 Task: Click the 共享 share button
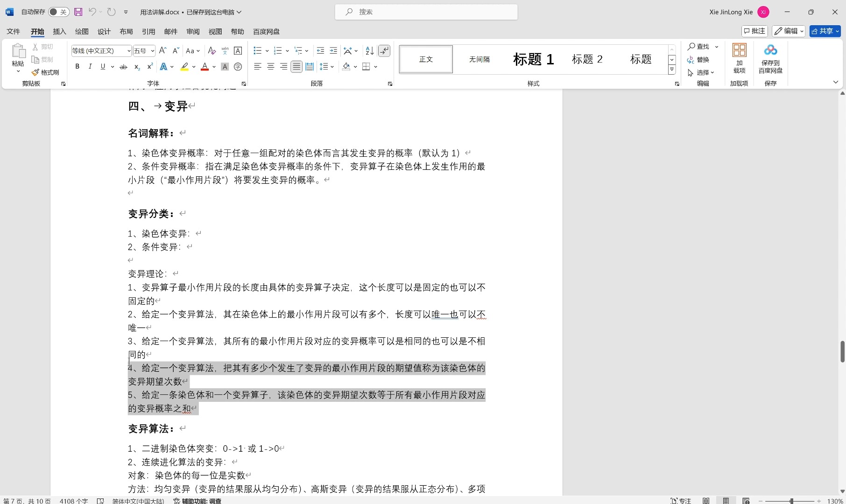825,31
